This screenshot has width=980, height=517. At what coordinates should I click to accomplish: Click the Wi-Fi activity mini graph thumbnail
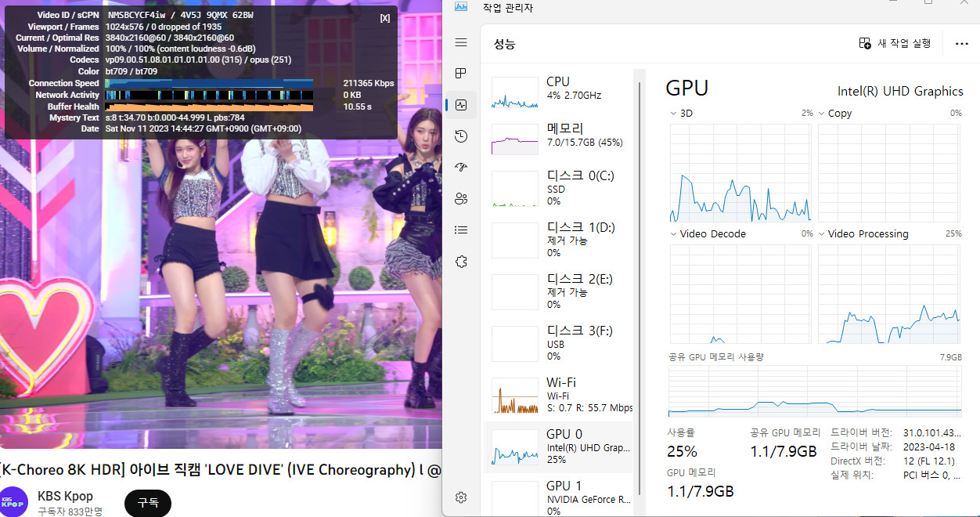point(515,396)
